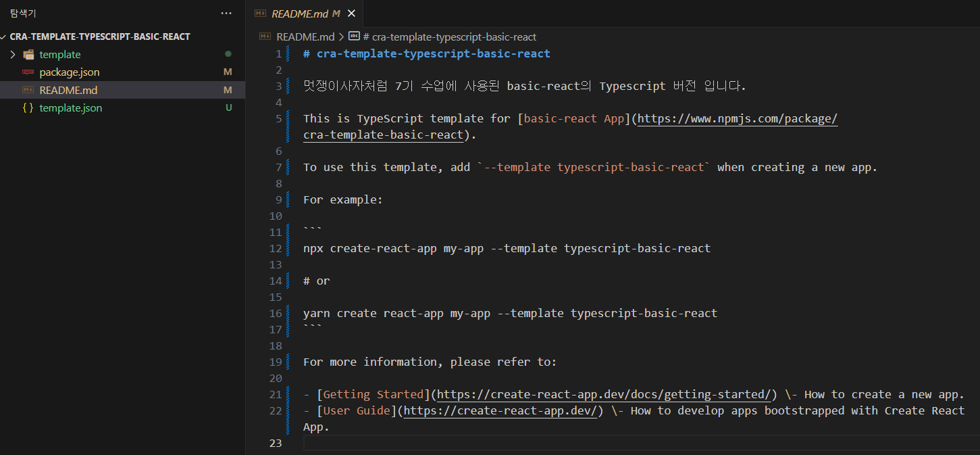Click the braces icon beside template.json

pos(28,107)
